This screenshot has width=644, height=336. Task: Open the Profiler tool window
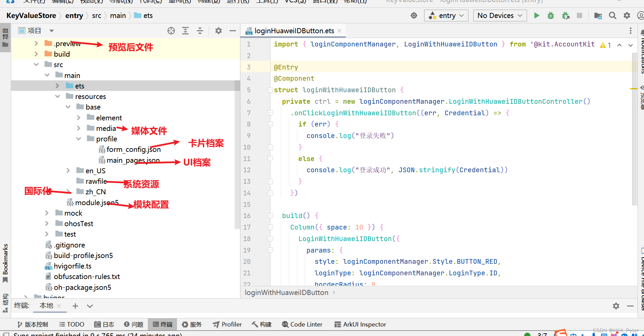tap(227, 324)
